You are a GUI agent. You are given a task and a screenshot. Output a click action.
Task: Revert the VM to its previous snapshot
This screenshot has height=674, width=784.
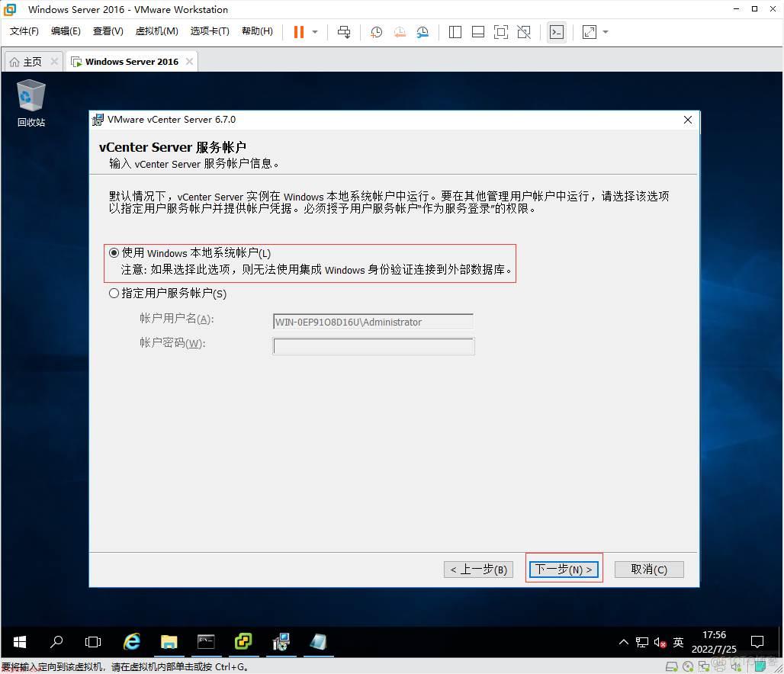coord(400,32)
